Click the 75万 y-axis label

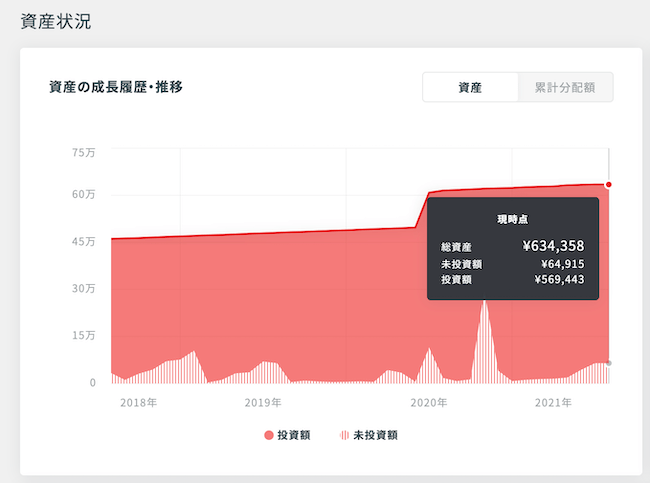click(84, 153)
